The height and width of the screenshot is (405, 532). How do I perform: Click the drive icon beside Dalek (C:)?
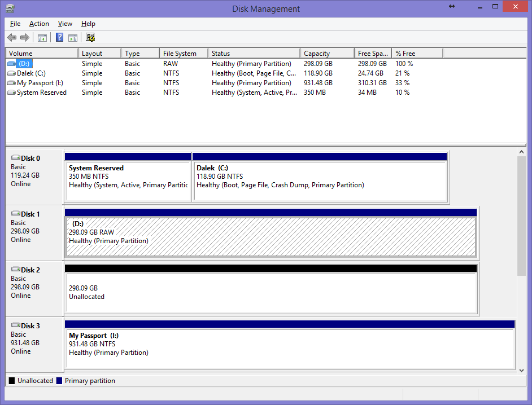click(11, 73)
